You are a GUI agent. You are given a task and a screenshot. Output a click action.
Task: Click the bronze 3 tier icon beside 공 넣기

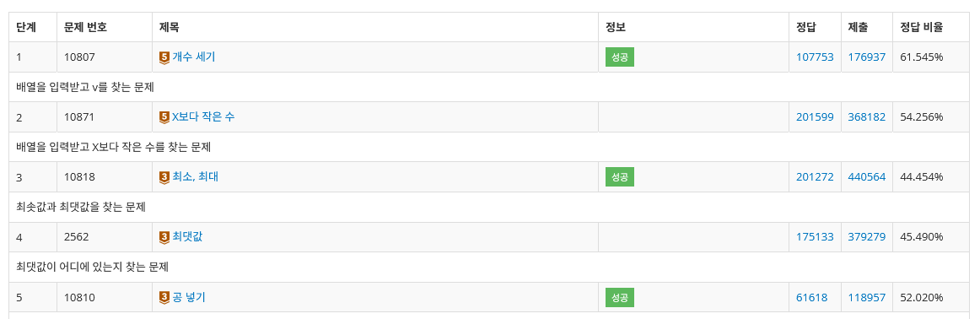165,297
